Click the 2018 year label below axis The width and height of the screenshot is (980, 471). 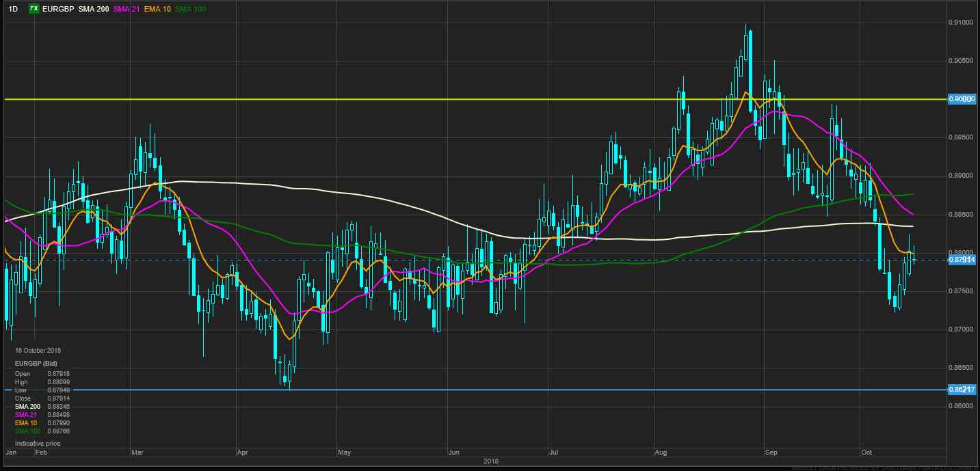coord(491,461)
